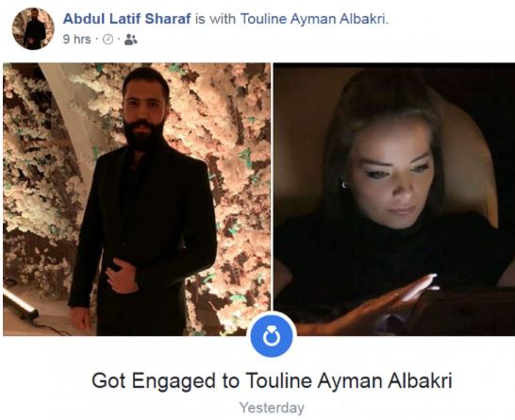The height and width of the screenshot is (420, 515).
Task: Click the friends audience privacy icon
Action: 131,40
